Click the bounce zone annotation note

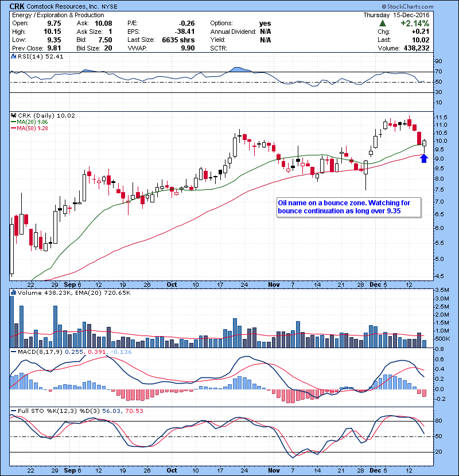tap(349, 207)
